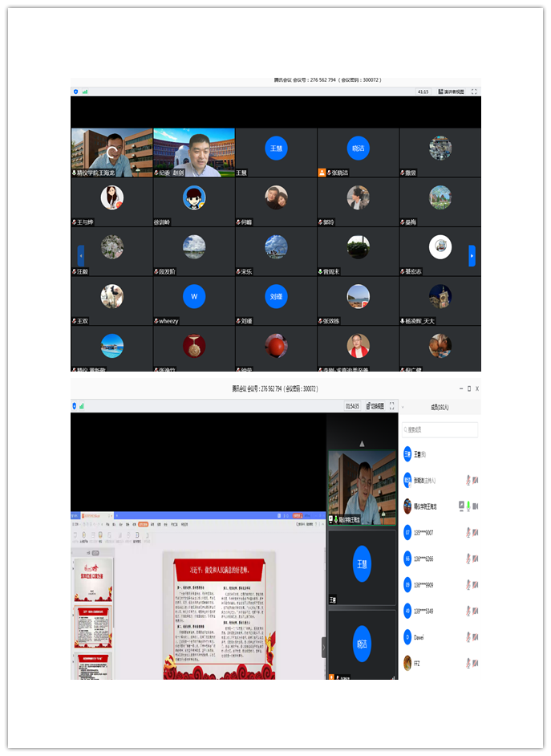Click screen-share indicator on 精仪学院王海龙 row
The image size is (551, 756).
click(461, 506)
